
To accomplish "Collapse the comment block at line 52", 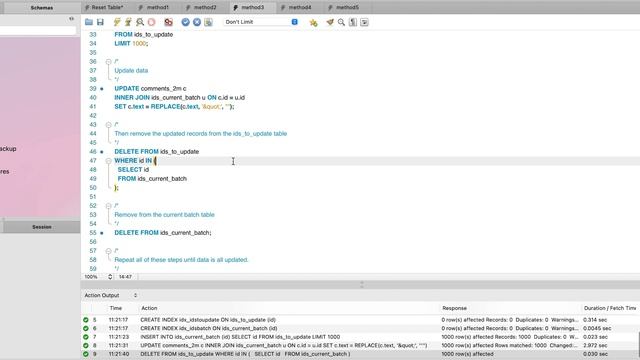I will pyautogui.click(x=109, y=206).
